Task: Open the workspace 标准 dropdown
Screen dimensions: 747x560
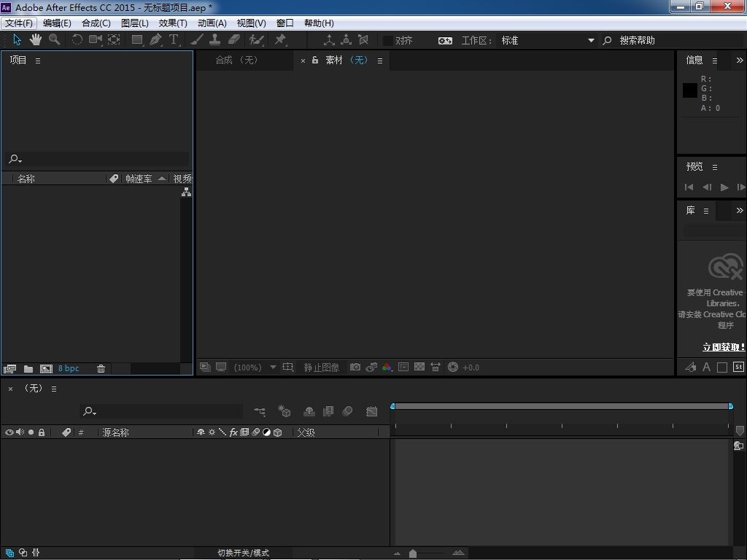Action: pos(547,41)
